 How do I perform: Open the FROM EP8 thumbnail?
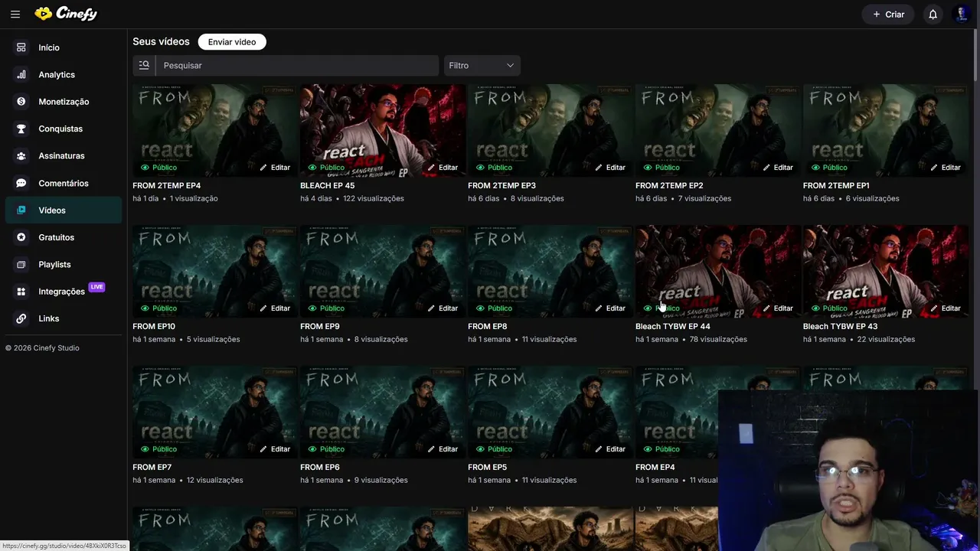coord(550,271)
